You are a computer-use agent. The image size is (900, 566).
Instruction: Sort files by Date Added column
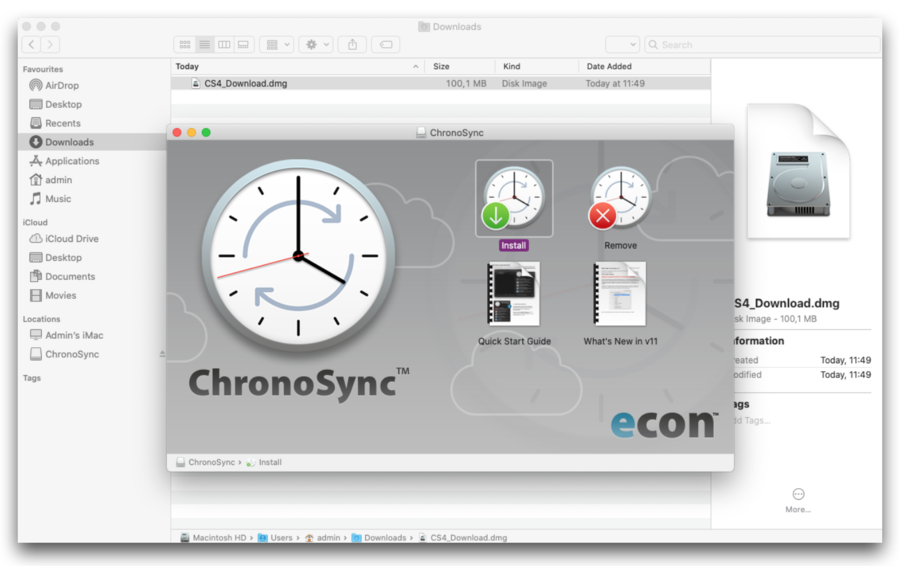[645, 67]
